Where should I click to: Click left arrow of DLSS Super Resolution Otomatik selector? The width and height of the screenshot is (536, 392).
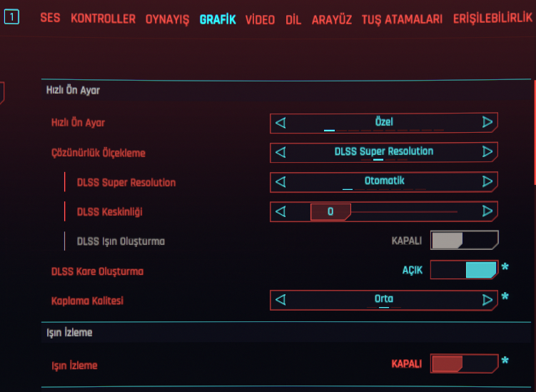coord(280,181)
